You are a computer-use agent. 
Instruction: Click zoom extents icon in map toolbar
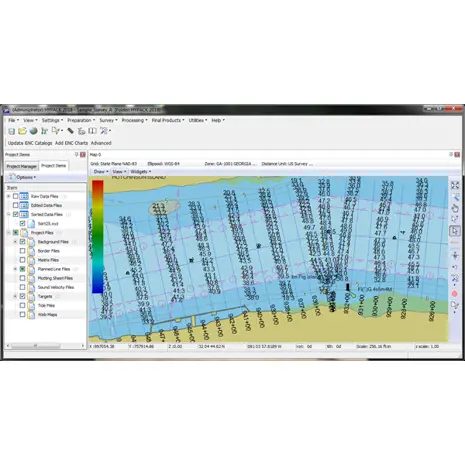455,185
